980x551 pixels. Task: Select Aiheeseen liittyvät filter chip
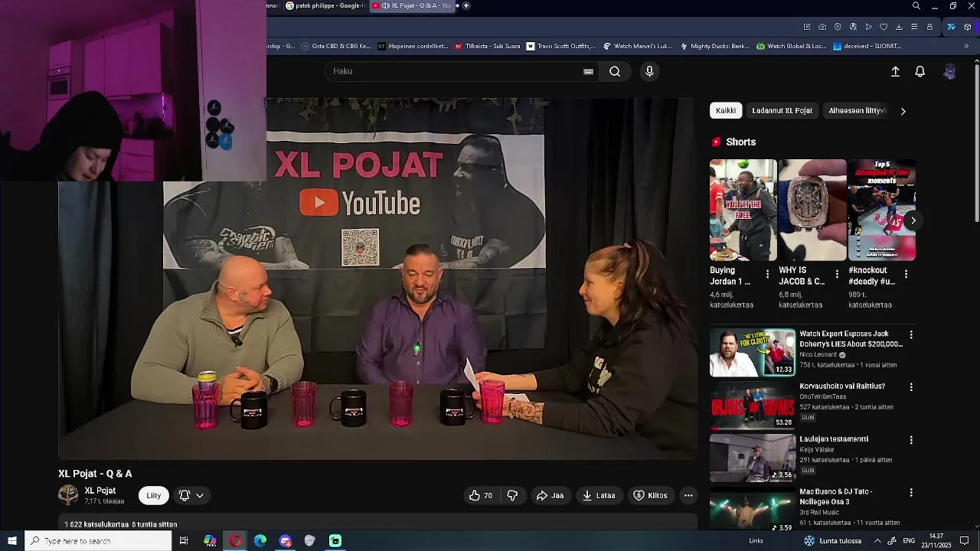point(857,111)
